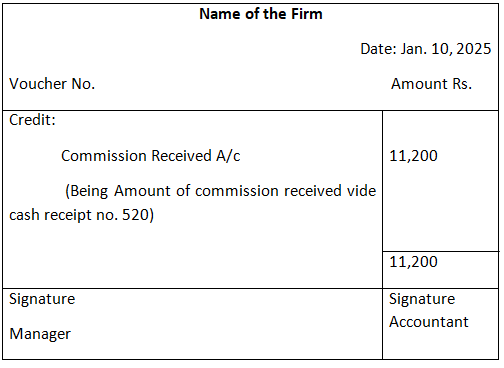Click the 'Accountant' label
Screen dimensions: 504x368
[x=429, y=322]
